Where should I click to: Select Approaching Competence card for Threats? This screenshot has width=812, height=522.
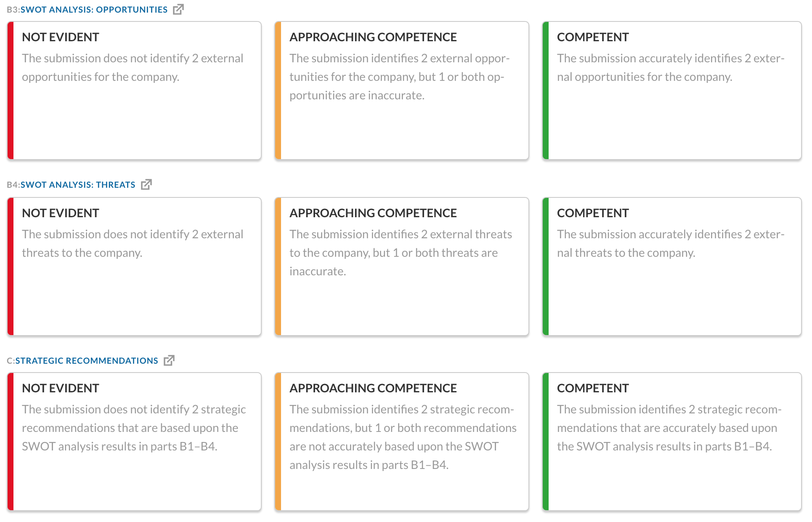click(402, 266)
